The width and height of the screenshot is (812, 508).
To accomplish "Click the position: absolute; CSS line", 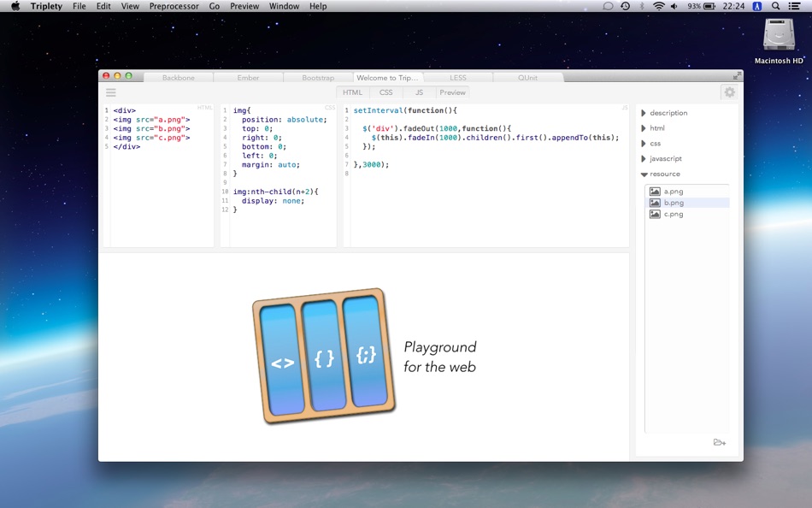I will click(285, 119).
